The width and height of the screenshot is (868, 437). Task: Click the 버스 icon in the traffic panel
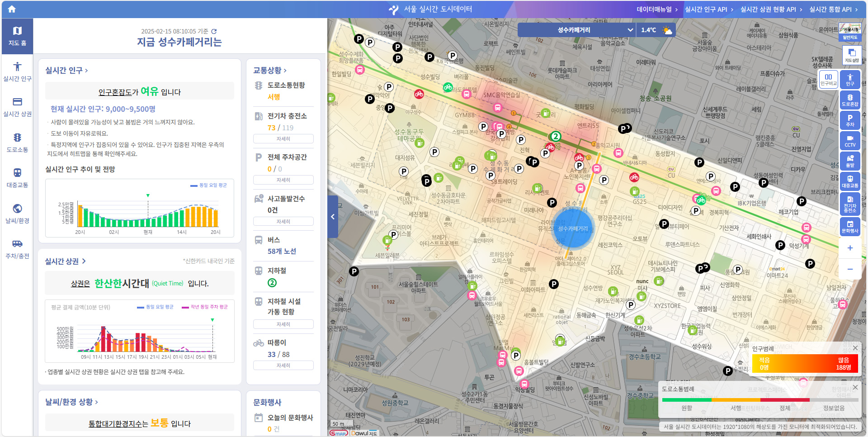259,240
